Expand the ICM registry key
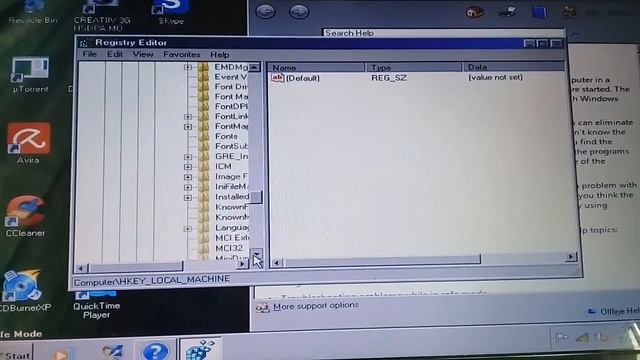 (x=188, y=167)
